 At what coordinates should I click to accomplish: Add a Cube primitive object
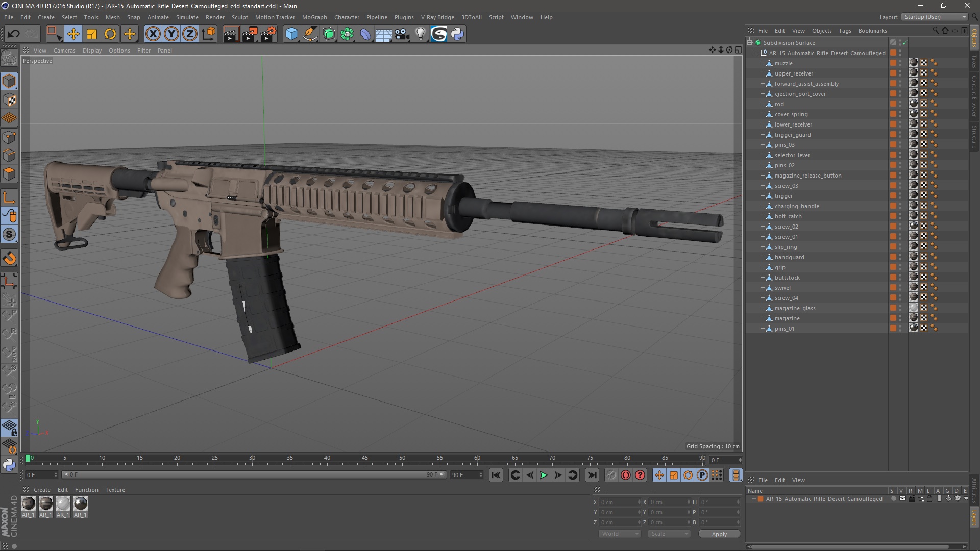click(291, 34)
